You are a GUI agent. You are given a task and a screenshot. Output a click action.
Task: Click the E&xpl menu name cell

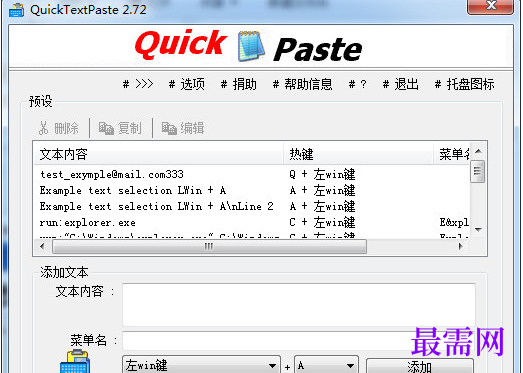(454, 223)
